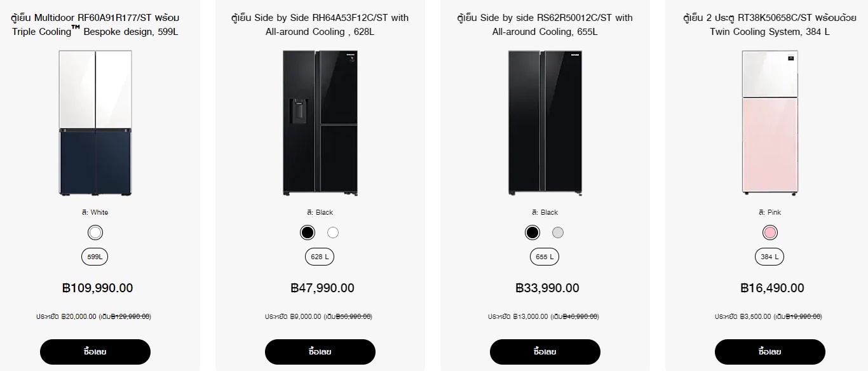Screen dimensions: 868x371
Task: Choose silver color option for 655L fridge
Action: (558, 233)
